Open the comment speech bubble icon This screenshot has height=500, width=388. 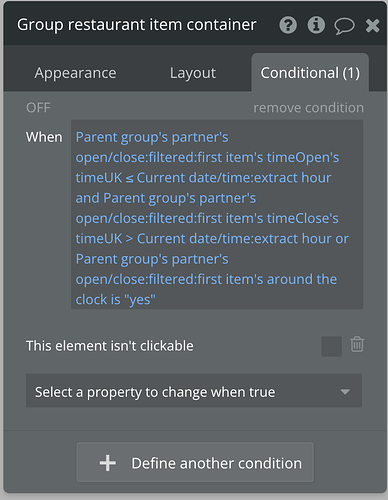344,26
